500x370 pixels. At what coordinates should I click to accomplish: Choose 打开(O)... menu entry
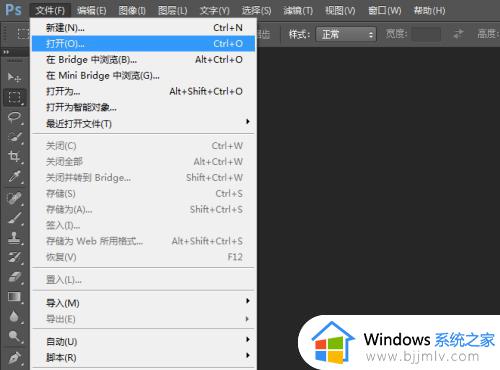144,44
